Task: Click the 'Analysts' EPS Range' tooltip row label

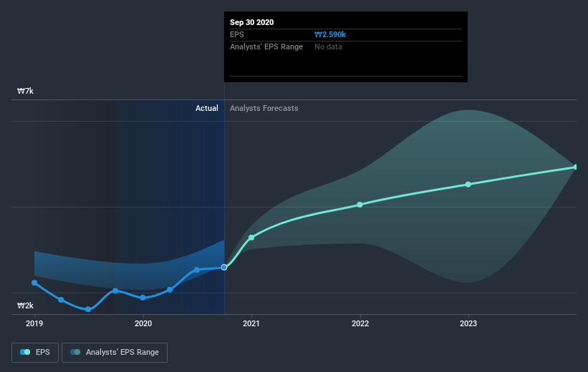Action: [266, 46]
